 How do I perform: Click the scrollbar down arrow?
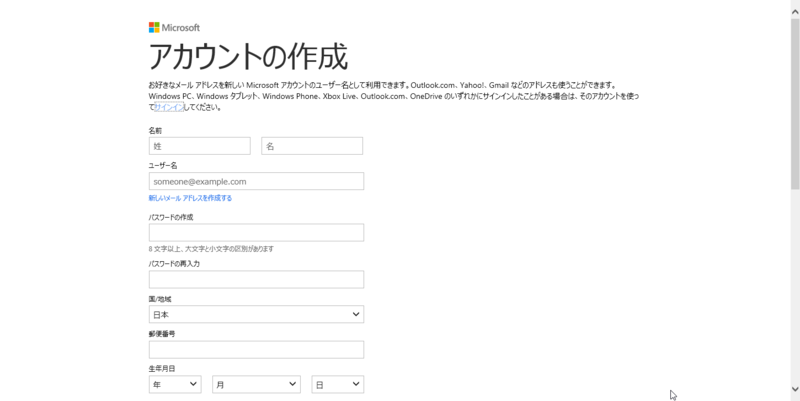coord(795,389)
